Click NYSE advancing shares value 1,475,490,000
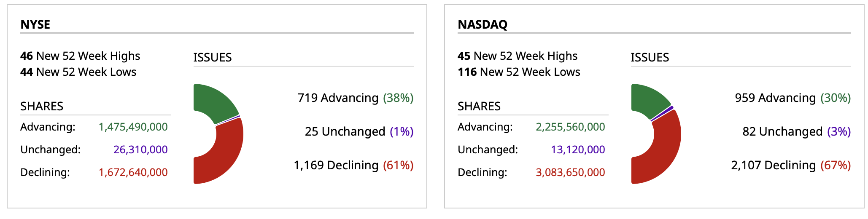Viewport: 868px width, 219px height. click(x=133, y=127)
